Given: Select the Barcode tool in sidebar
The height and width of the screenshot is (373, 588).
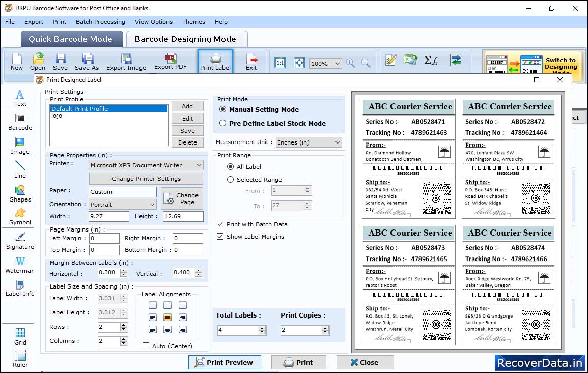Looking at the screenshot, I should 20,122.
